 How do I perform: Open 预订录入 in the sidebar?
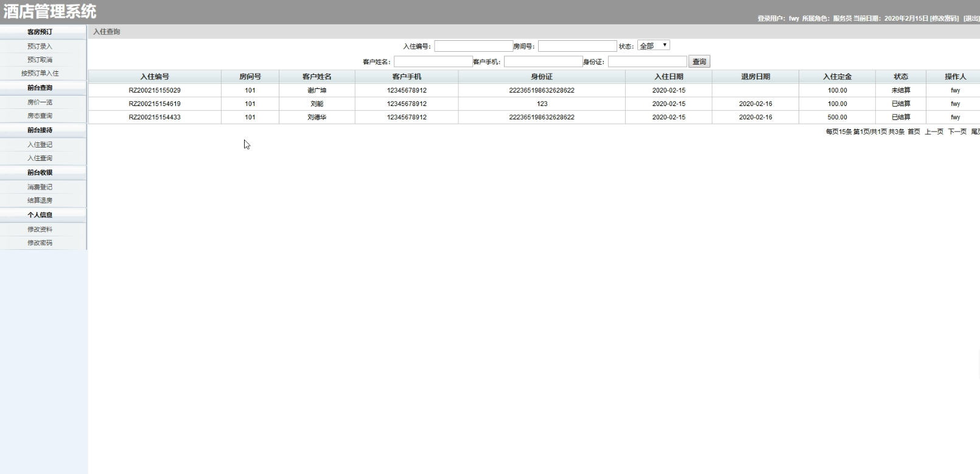tap(40, 46)
